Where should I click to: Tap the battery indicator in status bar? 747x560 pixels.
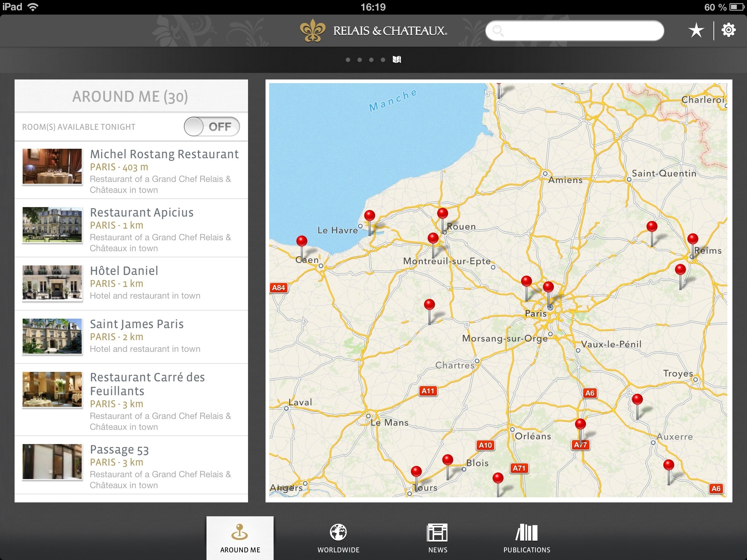(x=736, y=7)
